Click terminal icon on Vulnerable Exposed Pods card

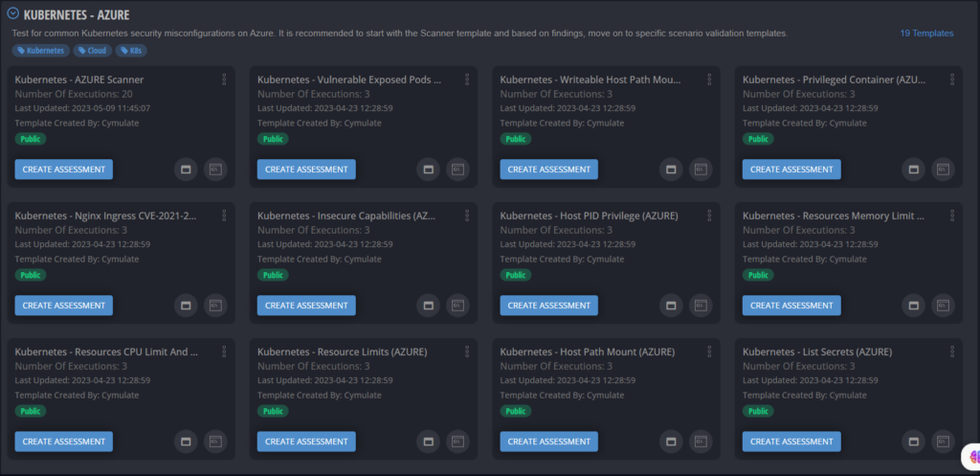point(458,170)
